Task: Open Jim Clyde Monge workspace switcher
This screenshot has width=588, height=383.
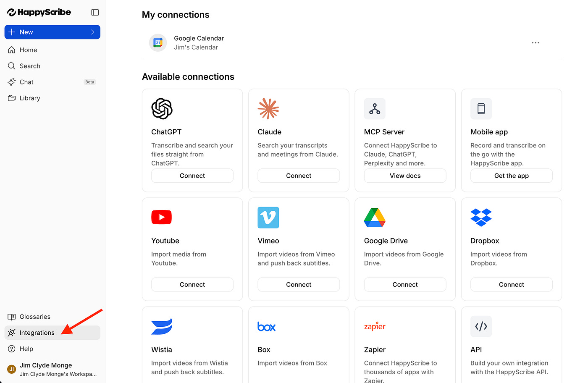Action: tap(52, 370)
